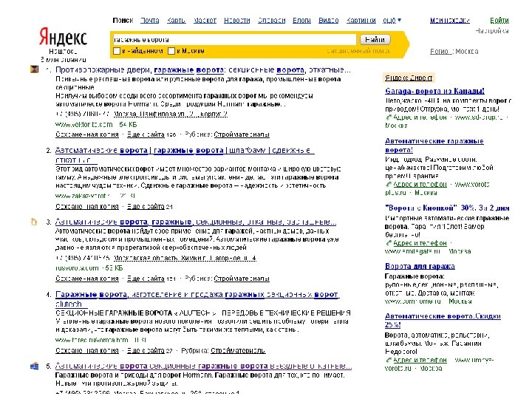
Task: Open 'Сохраненная копия' for result 1
Action: [87, 134]
